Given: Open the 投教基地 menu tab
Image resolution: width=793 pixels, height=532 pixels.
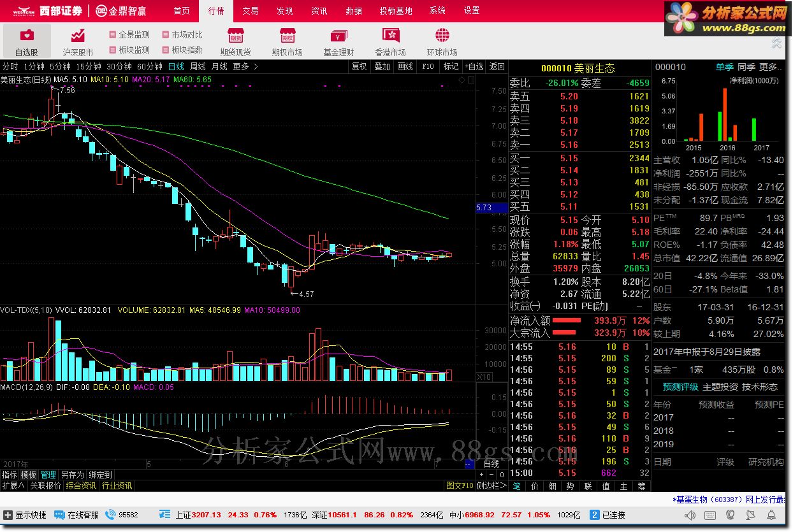Looking at the screenshot, I should 396,11.
